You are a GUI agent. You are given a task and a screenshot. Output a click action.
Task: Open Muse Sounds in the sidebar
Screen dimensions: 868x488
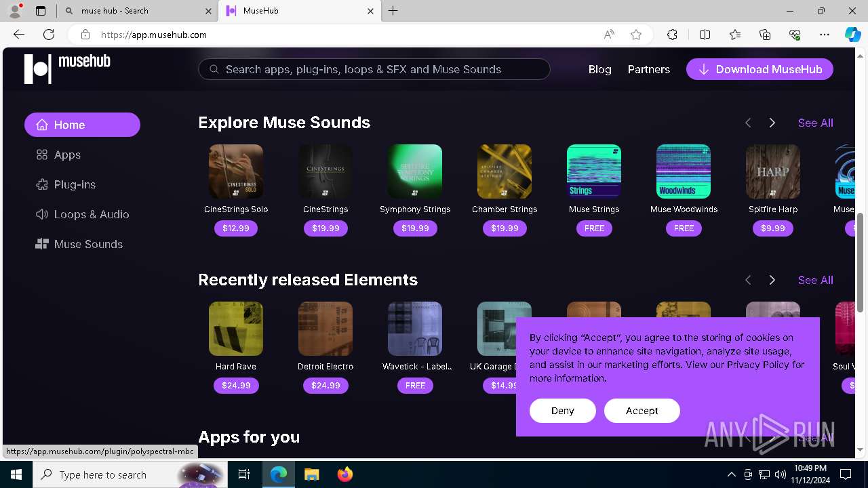(79, 244)
